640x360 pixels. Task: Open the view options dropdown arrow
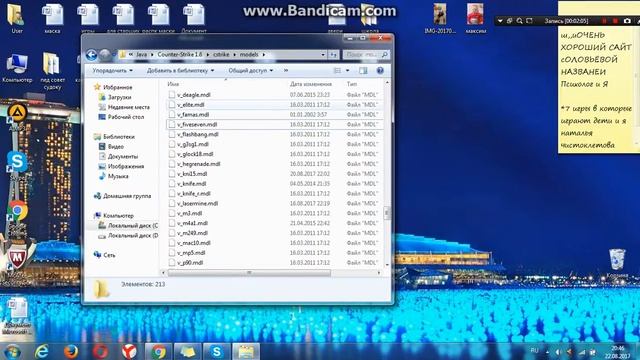pyautogui.click(x=347, y=71)
